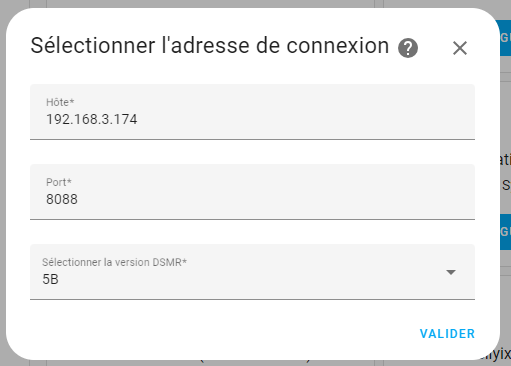Click the top blue button behind the dialog
The width and height of the screenshot is (511, 366).
click(505, 38)
